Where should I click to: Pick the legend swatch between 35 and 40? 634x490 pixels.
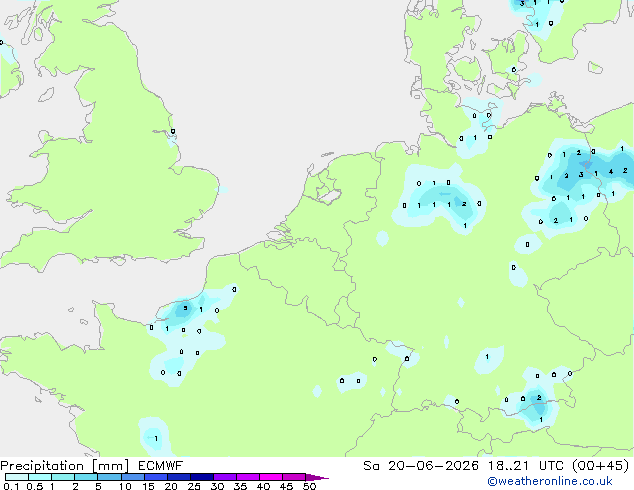pyautogui.click(x=248, y=477)
